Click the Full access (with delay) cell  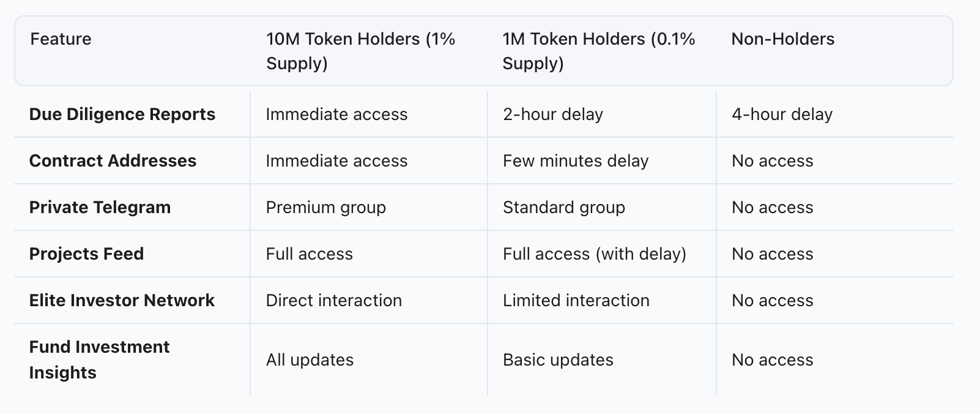point(594,254)
